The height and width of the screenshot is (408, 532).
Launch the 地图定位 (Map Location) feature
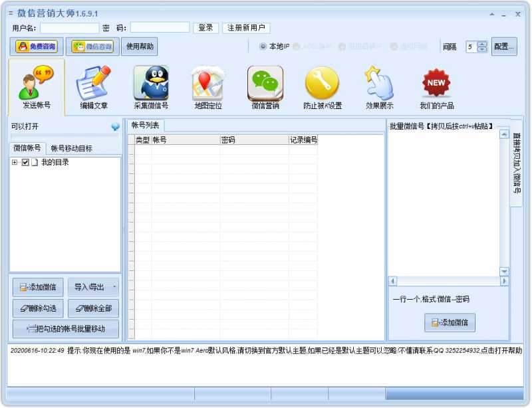coord(205,86)
